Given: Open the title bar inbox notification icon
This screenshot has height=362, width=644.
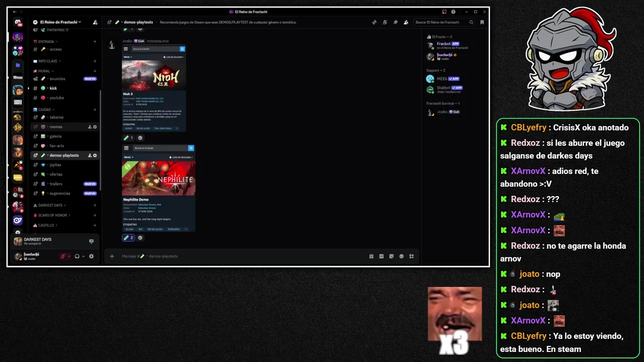Looking at the screenshot, I should coord(444,12).
